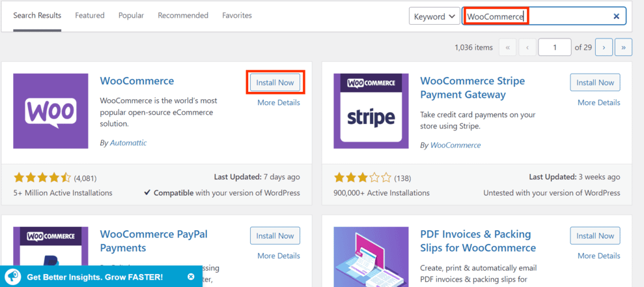Click 'Last Updated: 7 days ago' text
The image size is (644, 287).
pyautogui.click(x=257, y=177)
